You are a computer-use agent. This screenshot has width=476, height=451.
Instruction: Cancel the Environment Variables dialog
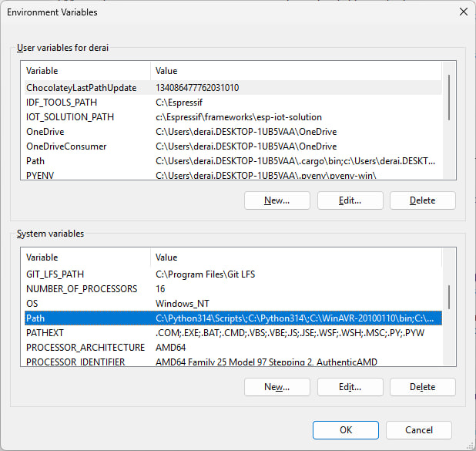(418, 430)
